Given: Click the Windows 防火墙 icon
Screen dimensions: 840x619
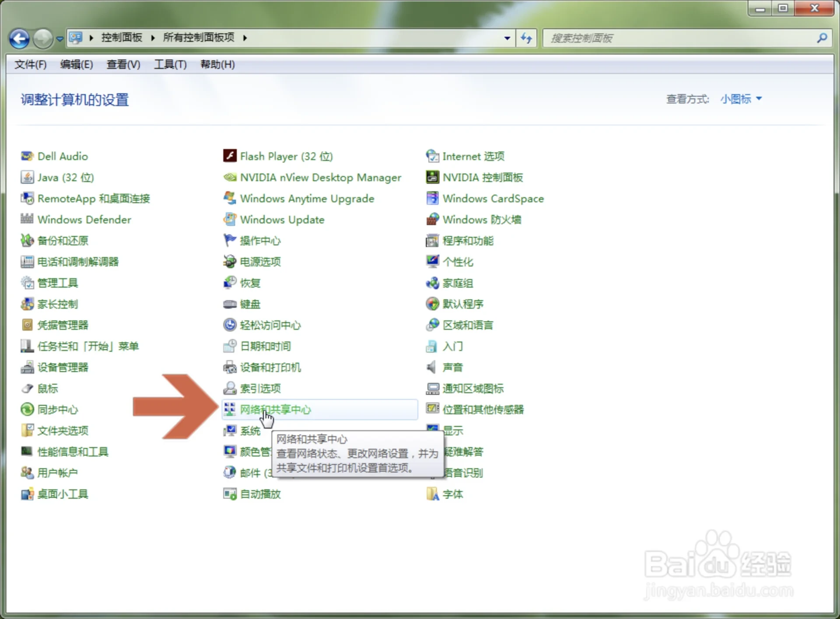Looking at the screenshot, I should click(432, 219).
